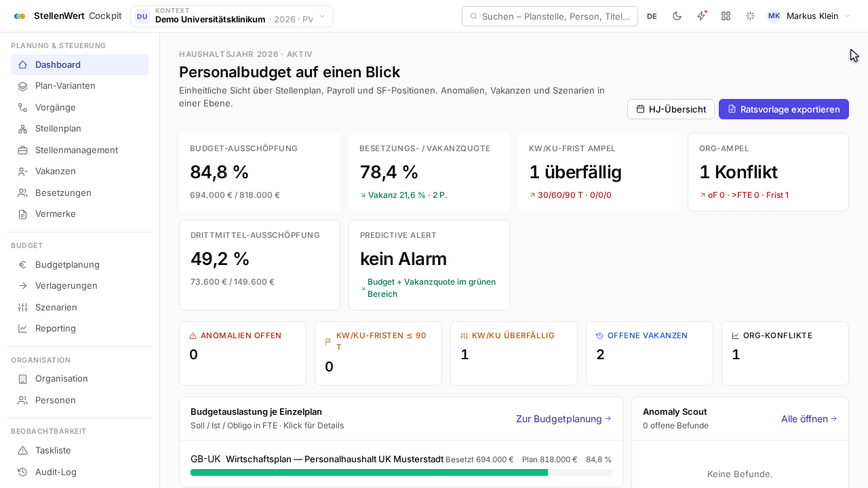The width and height of the screenshot is (868, 488).
Task: Go to Vorgänge in sidebar
Action: pos(79,107)
